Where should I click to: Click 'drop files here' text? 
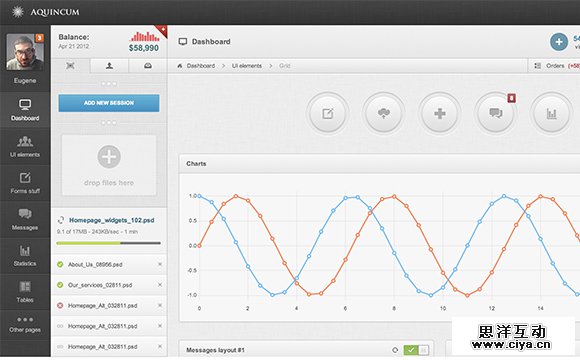click(109, 183)
